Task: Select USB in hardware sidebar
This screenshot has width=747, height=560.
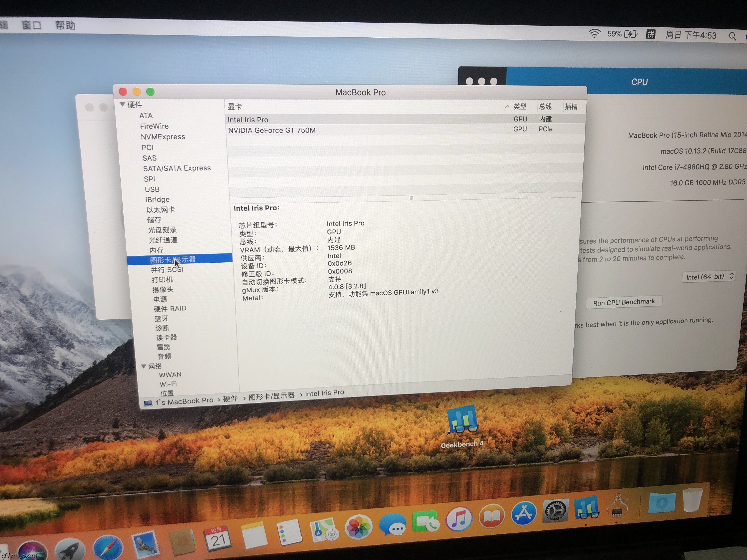Action: [x=152, y=189]
